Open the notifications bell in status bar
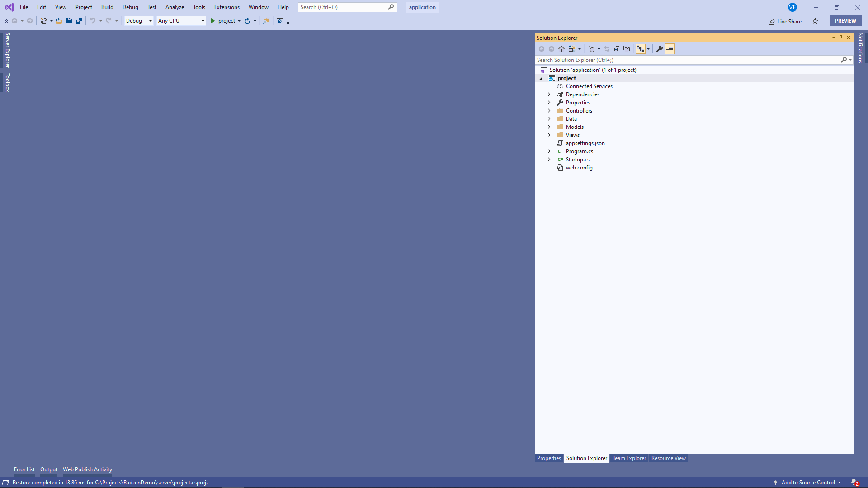The width and height of the screenshot is (868, 488). tap(854, 483)
